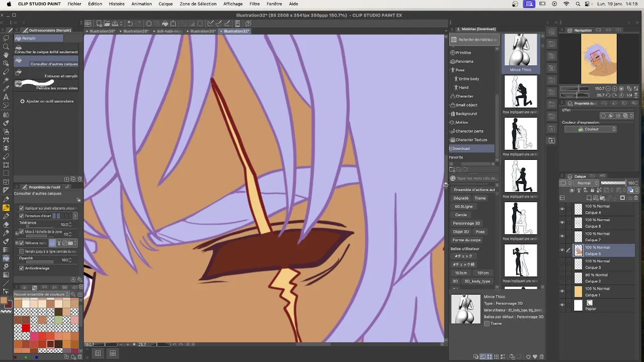Click the Dégradé tag button
Image resolution: width=644 pixels, height=362 pixels.
(461, 198)
